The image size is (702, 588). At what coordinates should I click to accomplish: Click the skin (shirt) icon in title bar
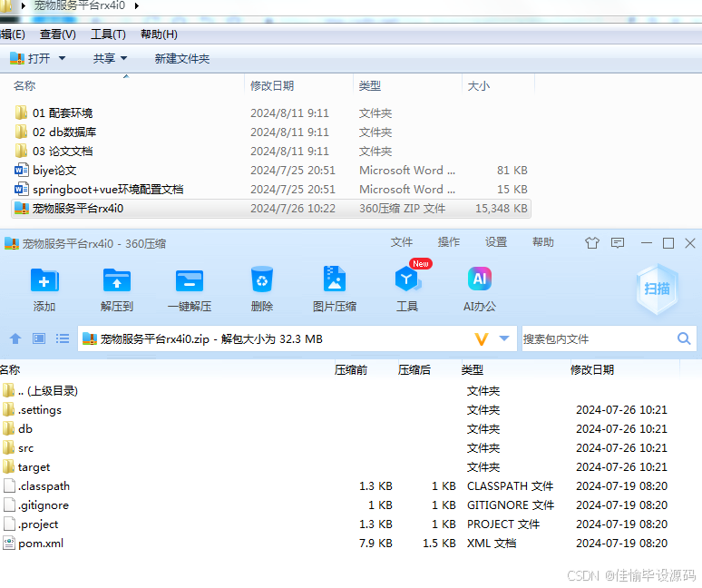click(x=592, y=243)
